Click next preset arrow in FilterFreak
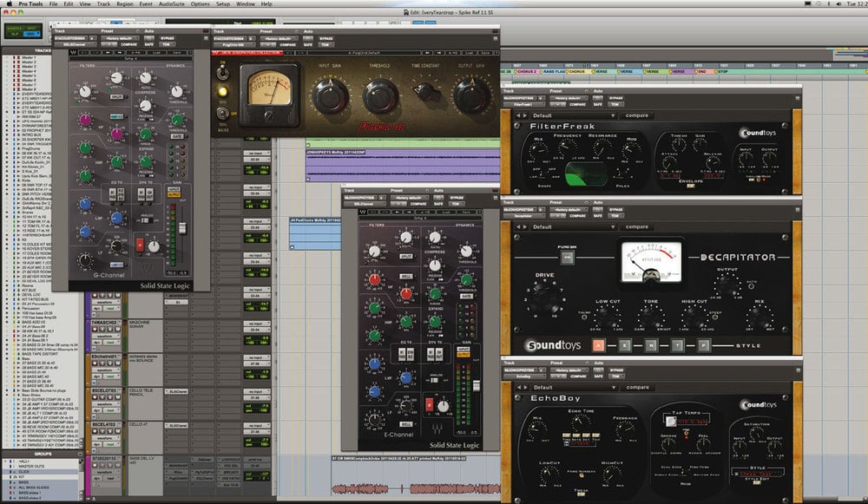 pos(525,115)
